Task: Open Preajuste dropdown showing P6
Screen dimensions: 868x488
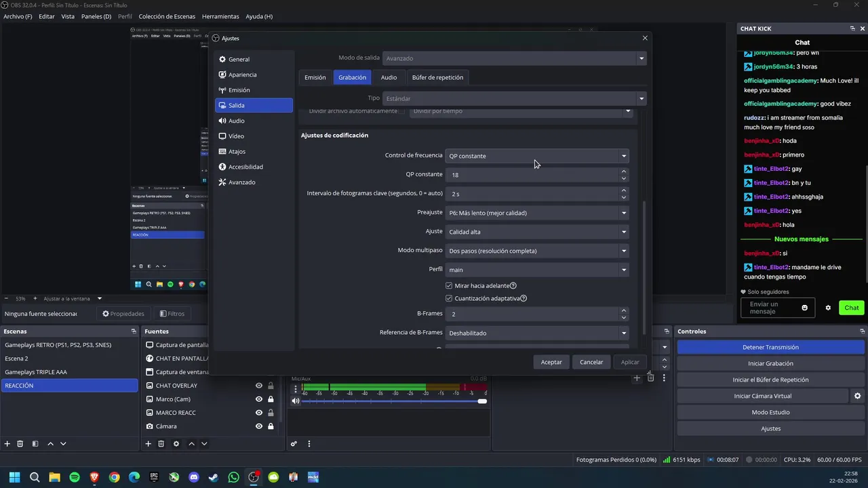Action: click(x=537, y=213)
